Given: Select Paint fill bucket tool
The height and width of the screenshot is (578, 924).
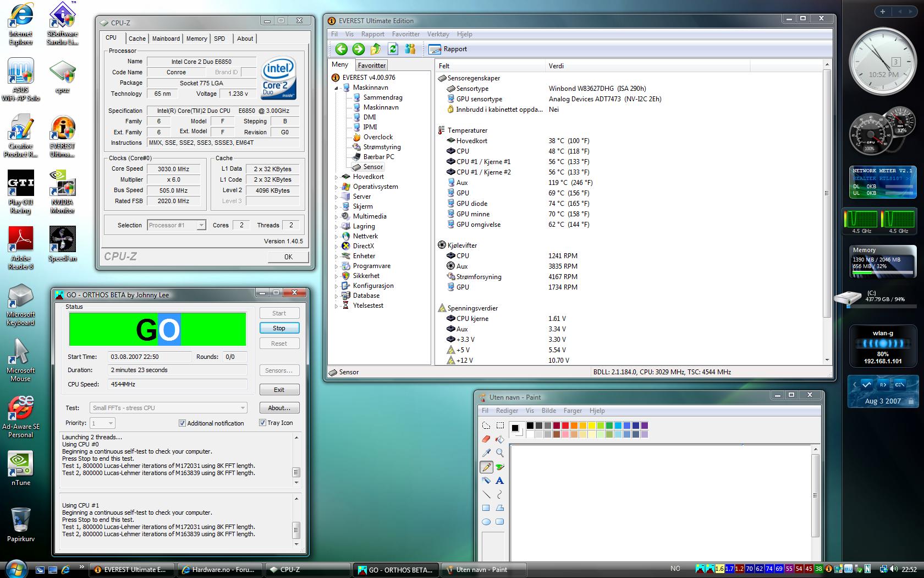Looking at the screenshot, I should (500, 439).
